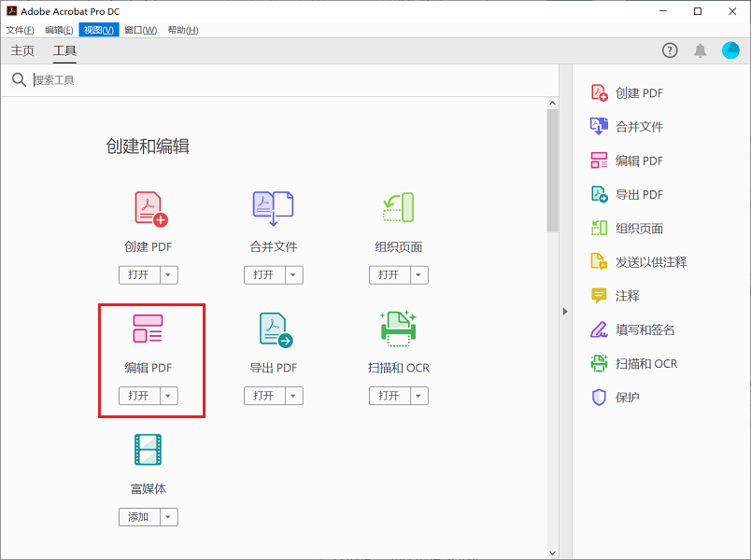Click the 导出 PDF icon in the tools grid
This screenshot has height=560, width=751.
click(276, 329)
